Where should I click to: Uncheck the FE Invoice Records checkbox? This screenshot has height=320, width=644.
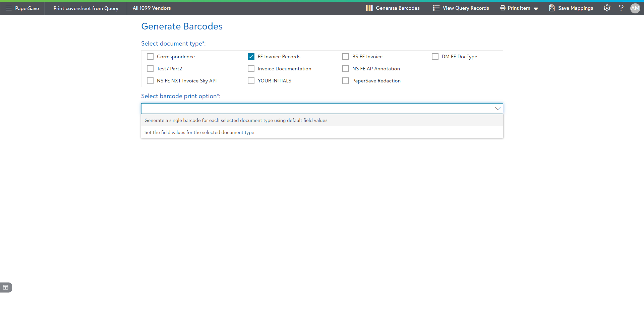coord(251,57)
